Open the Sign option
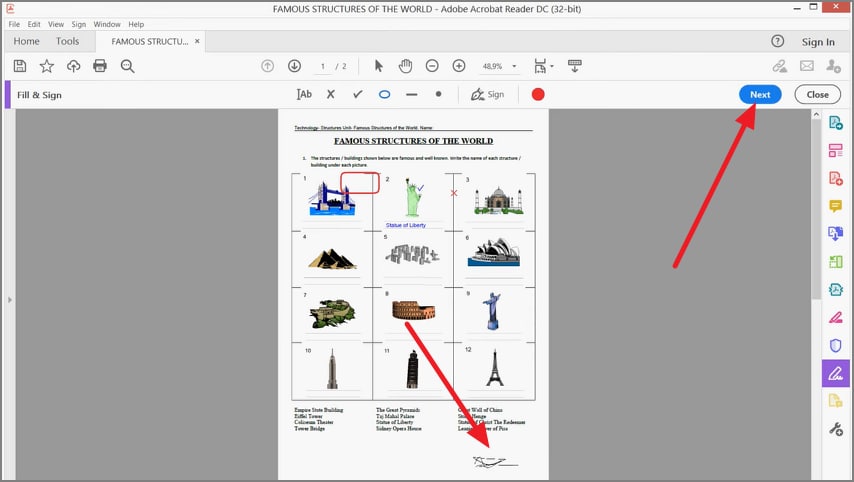This screenshot has height=482, width=854. [x=487, y=94]
